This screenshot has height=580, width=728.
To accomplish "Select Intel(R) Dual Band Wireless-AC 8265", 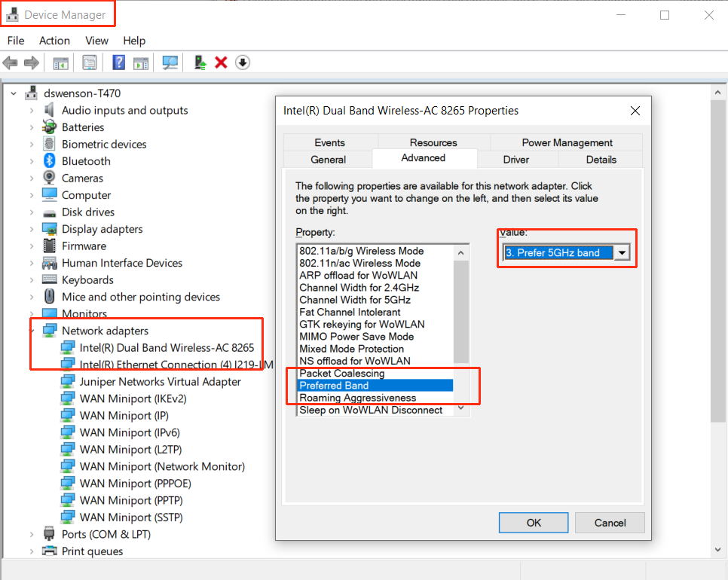I will point(167,347).
